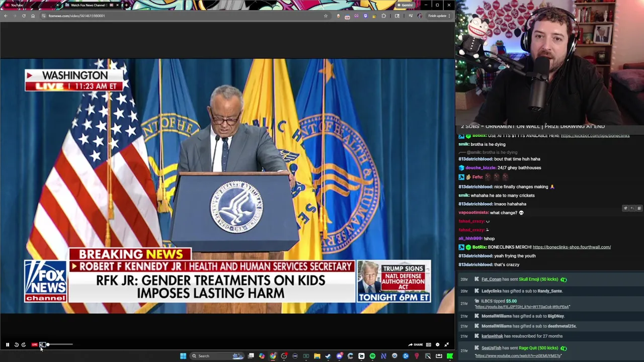Select Fat_Conan in the activity feed
The height and width of the screenshot is (362, 644).
pyautogui.click(x=491, y=280)
